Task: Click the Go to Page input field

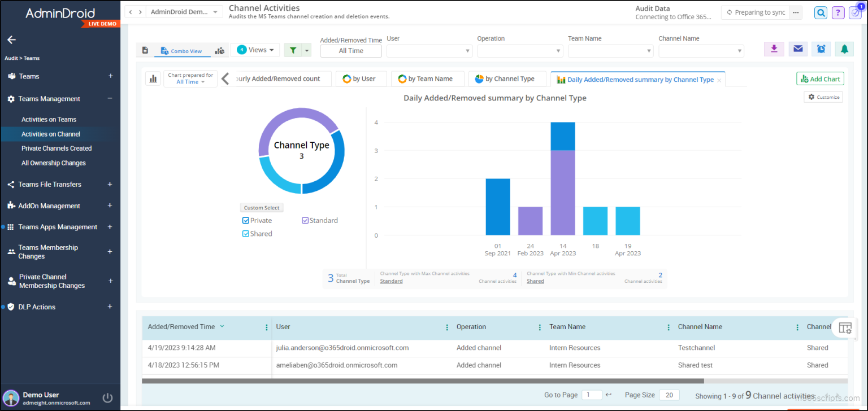Action: pyautogui.click(x=592, y=395)
